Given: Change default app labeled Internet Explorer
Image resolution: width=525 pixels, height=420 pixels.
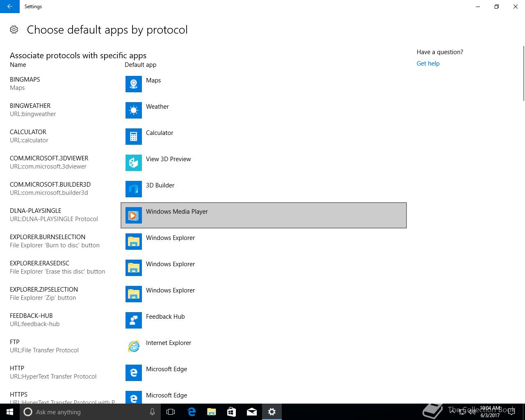Looking at the screenshot, I should [264, 347].
